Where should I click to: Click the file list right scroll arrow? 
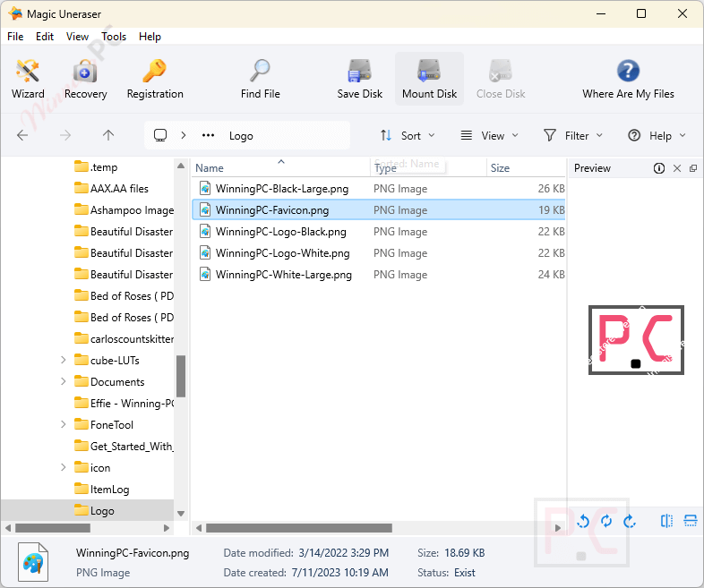pyautogui.click(x=558, y=528)
